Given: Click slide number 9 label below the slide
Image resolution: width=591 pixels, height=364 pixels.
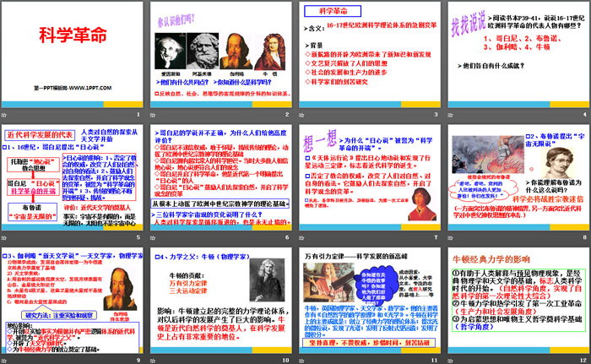Looking at the screenshot, I should [x=138, y=361].
